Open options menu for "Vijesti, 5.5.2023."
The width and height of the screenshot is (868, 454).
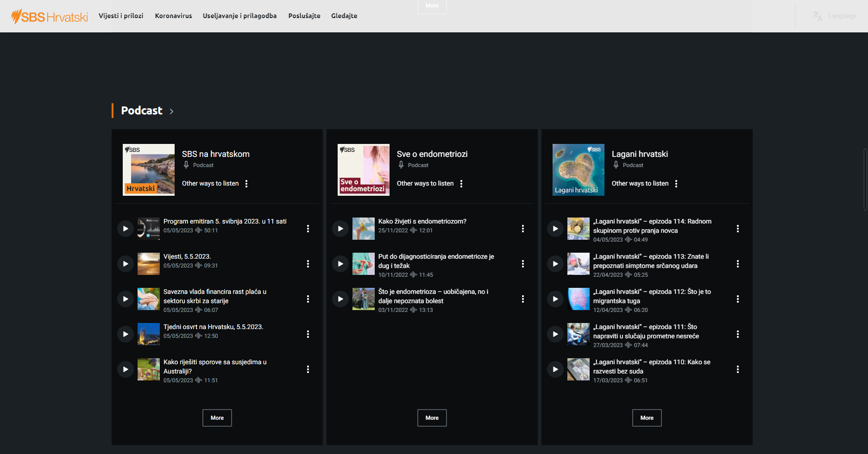308,263
